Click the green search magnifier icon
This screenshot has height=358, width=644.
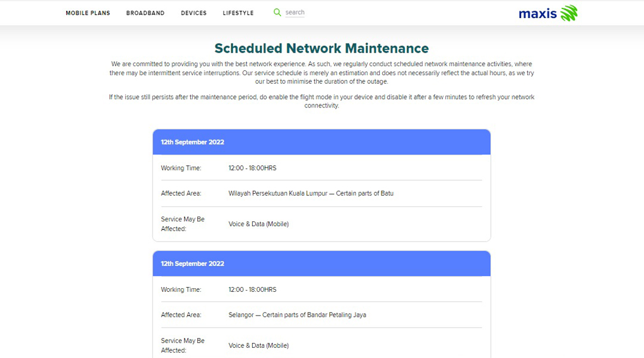click(x=277, y=13)
